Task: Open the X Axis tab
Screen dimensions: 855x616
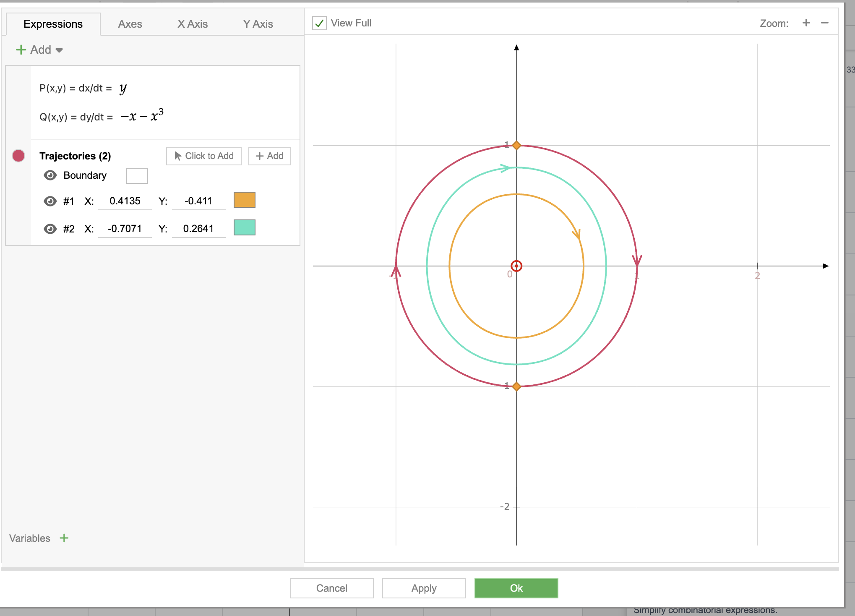Action: [193, 24]
